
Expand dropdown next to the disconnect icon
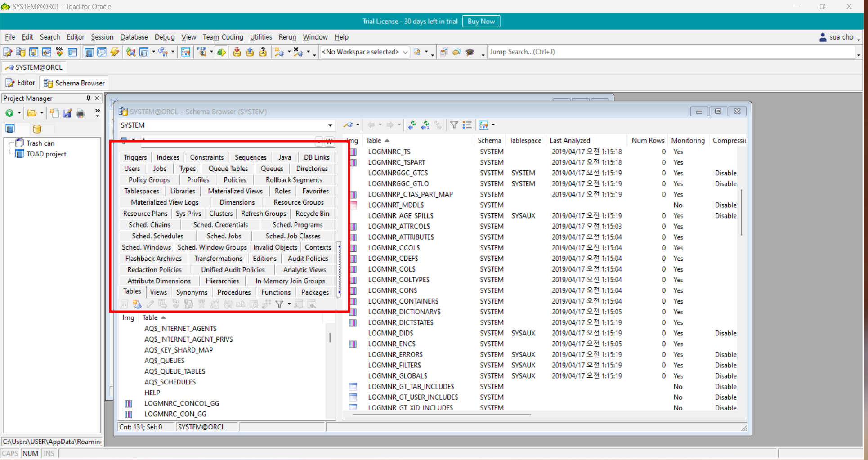(x=308, y=52)
